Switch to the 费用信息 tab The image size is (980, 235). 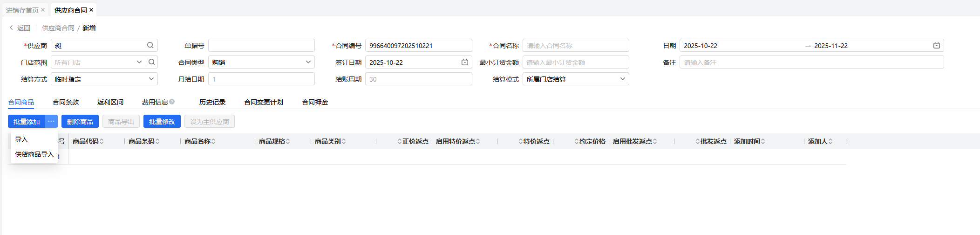[155, 102]
